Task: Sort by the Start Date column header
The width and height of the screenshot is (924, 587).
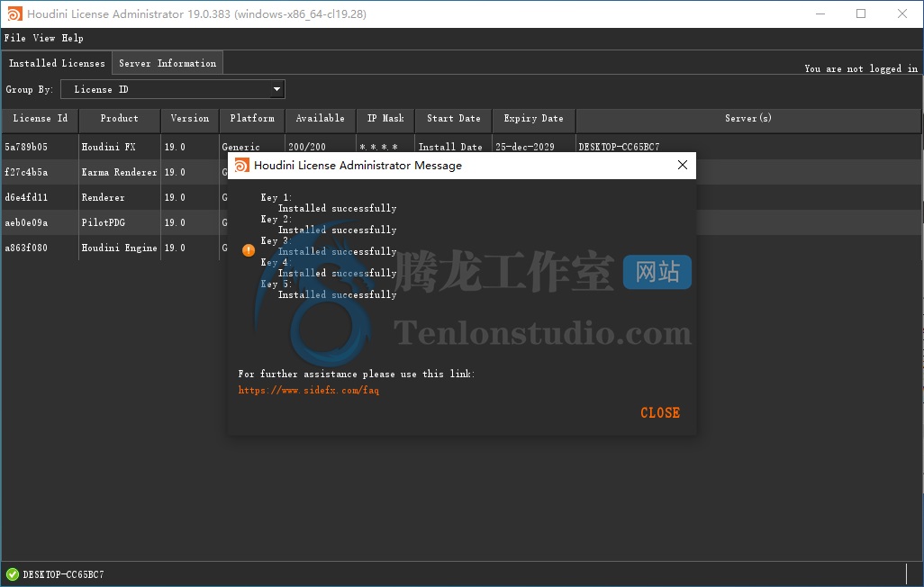Action: click(x=453, y=119)
